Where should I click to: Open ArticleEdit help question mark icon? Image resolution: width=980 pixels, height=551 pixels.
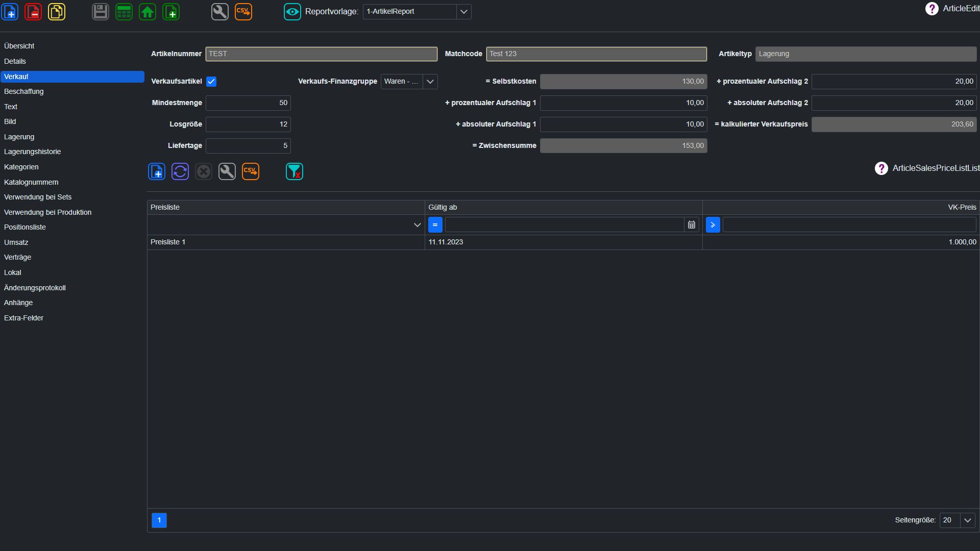932,9
